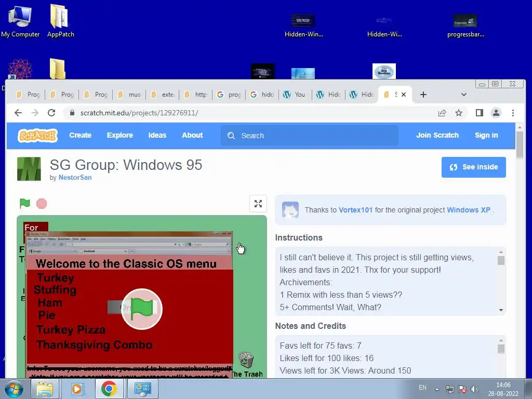Click the URL in the address bar
Image resolution: width=532 pixels, height=399 pixels.
[x=139, y=113]
